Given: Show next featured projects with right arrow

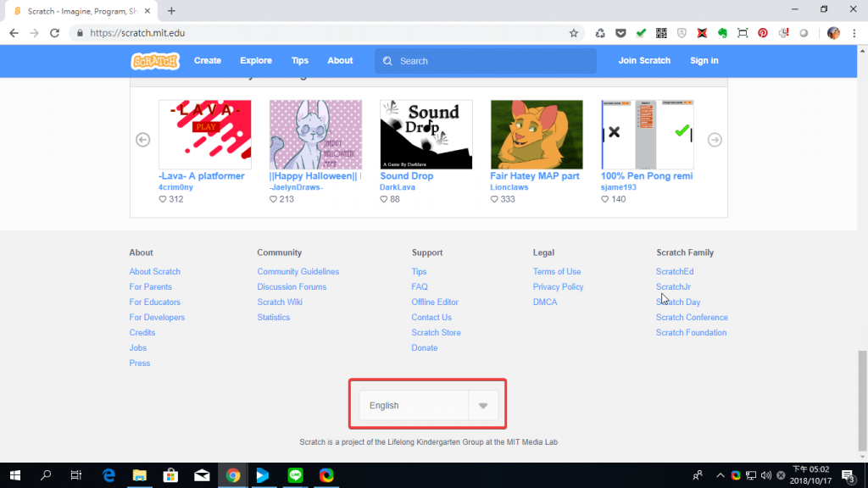Looking at the screenshot, I should pyautogui.click(x=715, y=140).
